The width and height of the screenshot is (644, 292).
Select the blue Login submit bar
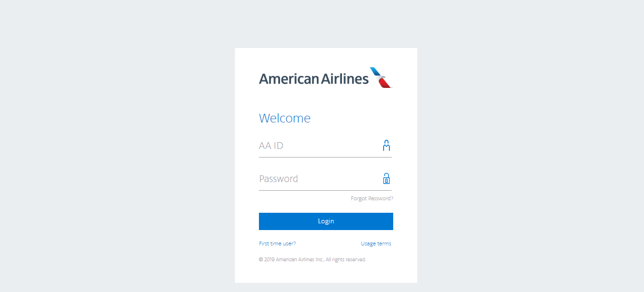[x=326, y=221]
